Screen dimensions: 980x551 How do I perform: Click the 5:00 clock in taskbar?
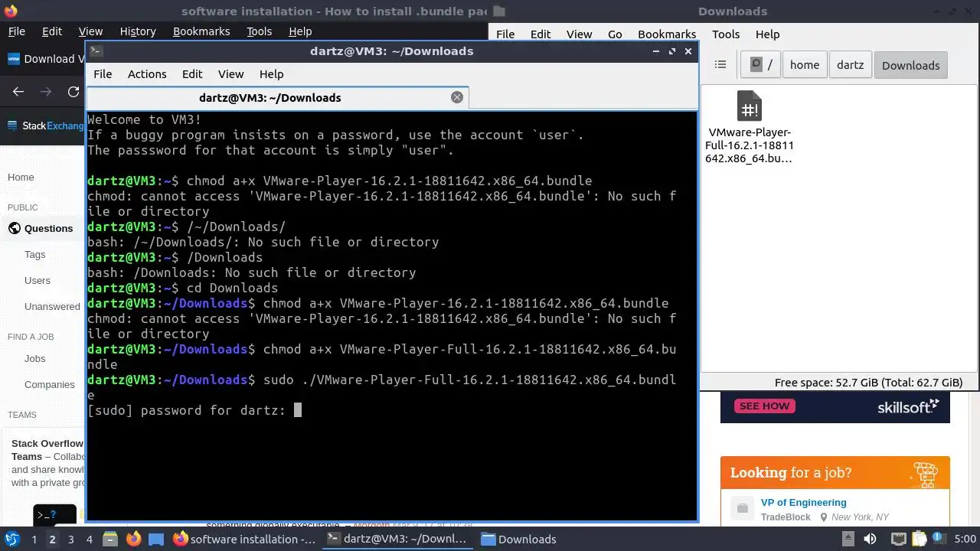(x=965, y=540)
